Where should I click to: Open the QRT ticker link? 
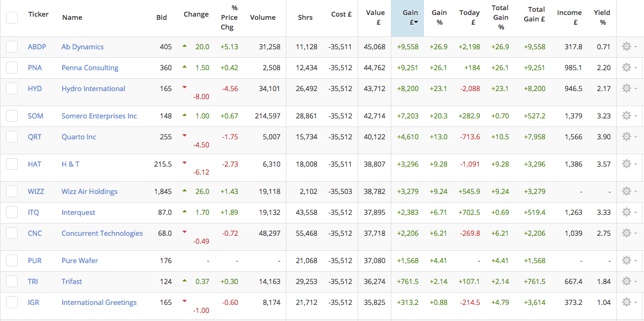click(35, 137)
